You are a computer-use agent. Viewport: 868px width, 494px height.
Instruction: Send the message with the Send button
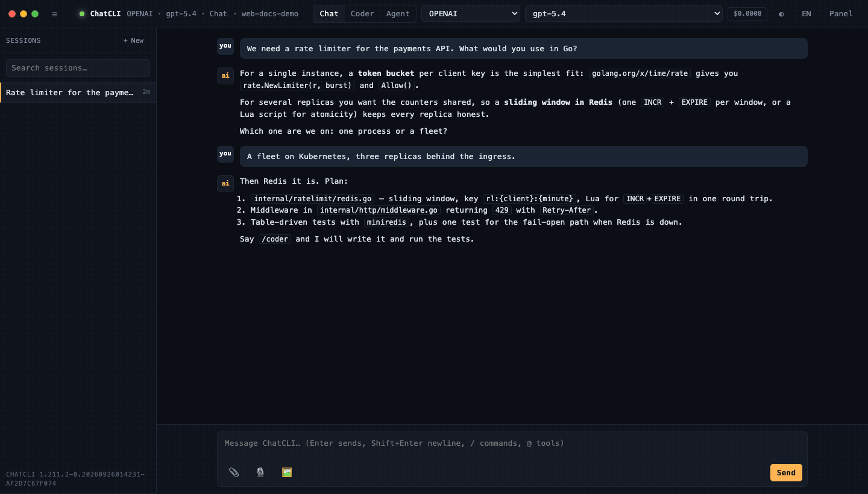point(786,473)
